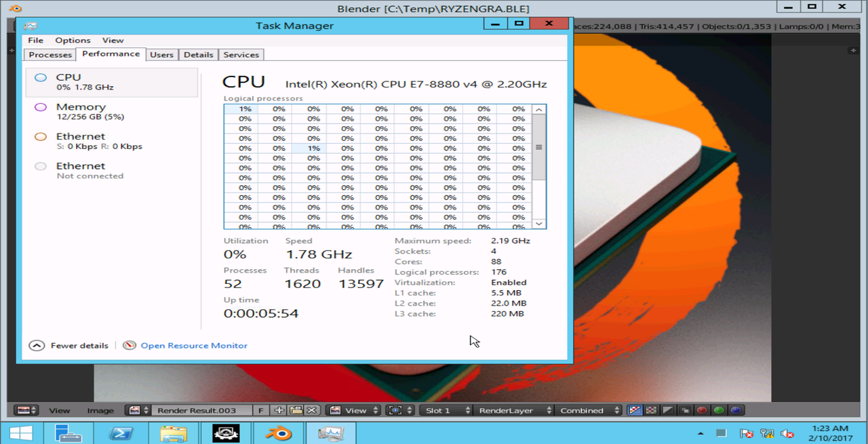Click the muted volume tray icon
The height and width of the screenshot is (444, 868).
click(787, 433)
